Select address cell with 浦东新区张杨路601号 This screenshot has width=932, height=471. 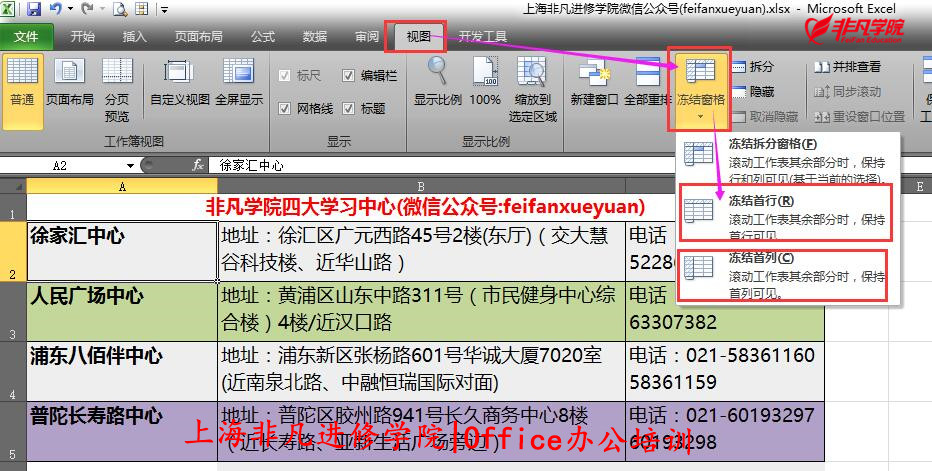pyautogui.click(x=421, y=371)
